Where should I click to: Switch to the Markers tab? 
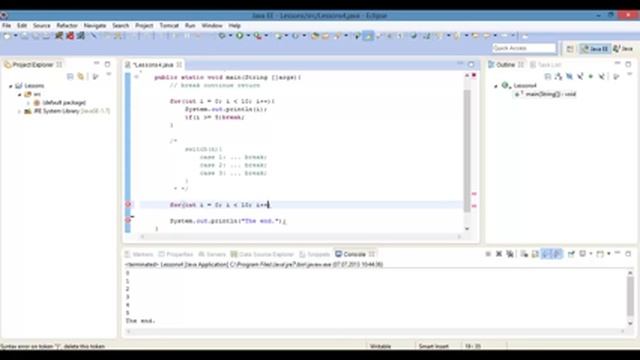click(x=139, y=254)
